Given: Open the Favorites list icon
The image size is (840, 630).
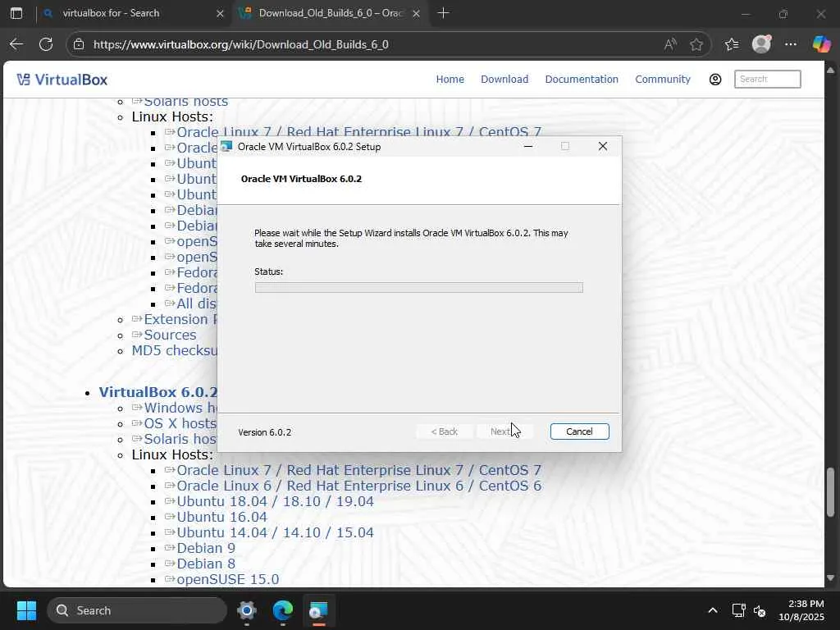Looking at the screenshot, I should coord(731,44).
